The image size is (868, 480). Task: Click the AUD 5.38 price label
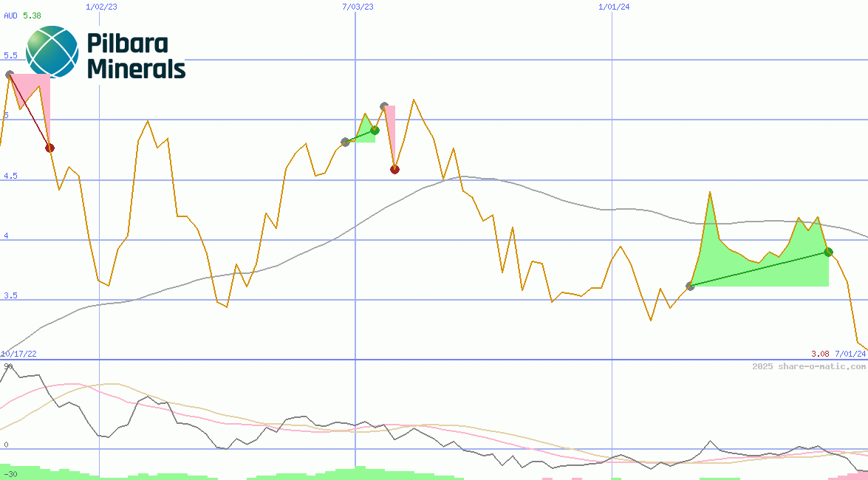click(x=22, y=16)
